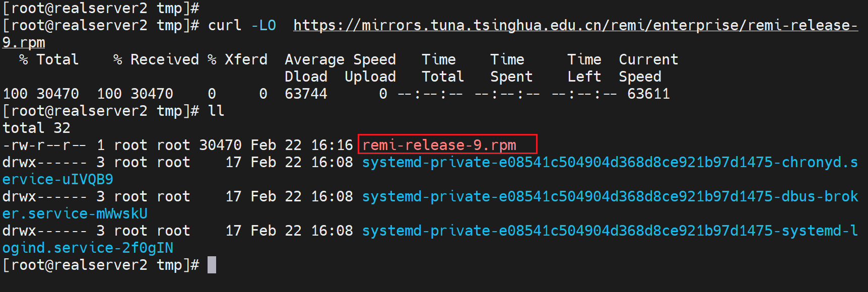This screenshot has width=868, height=292.
Task: Click the systemd-private systemd-logind directory name
Action: click(x=610, y=231)
